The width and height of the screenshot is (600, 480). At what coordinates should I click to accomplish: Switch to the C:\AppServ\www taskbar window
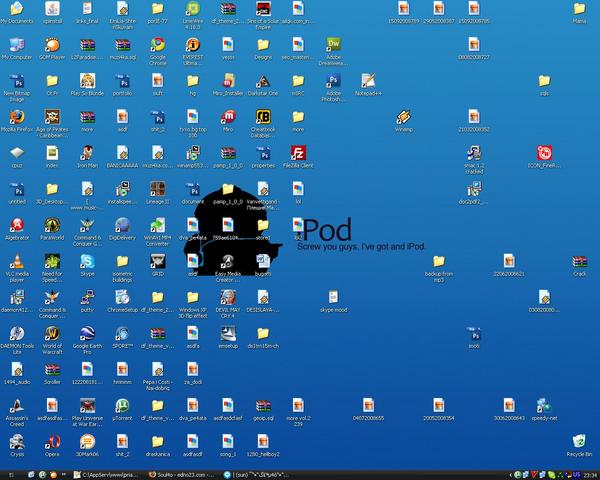point(108,475)
